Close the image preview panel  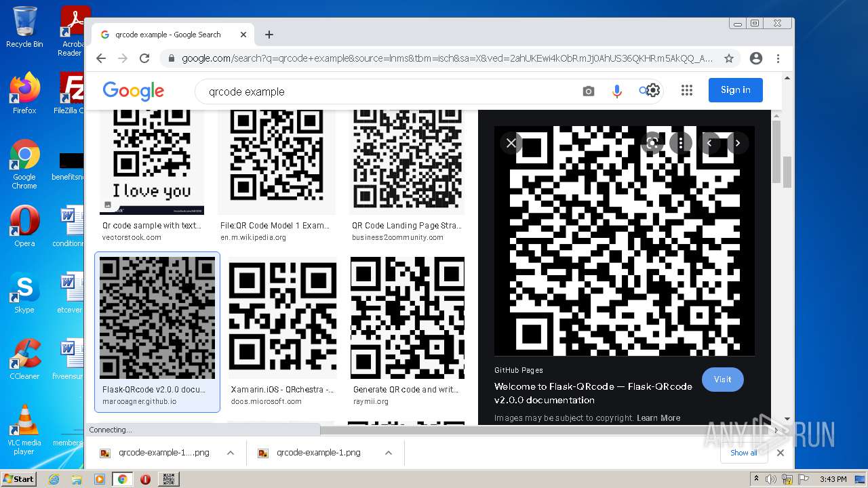coord(511,143)
